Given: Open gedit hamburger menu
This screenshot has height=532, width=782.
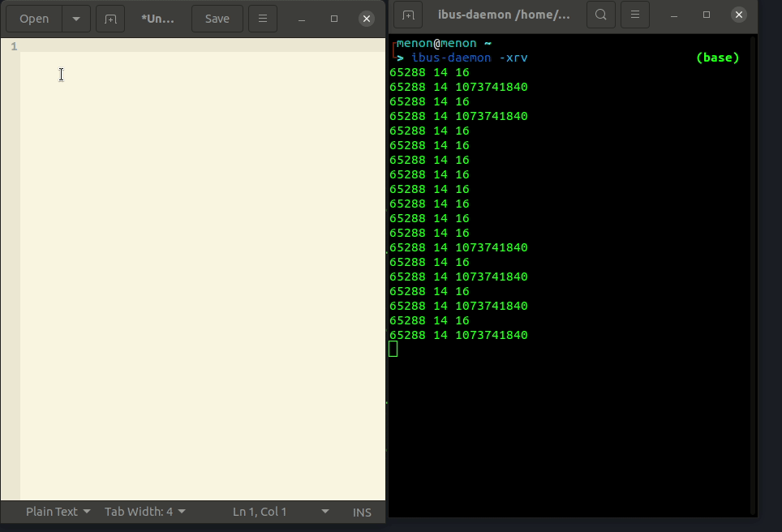Looking at the screenshot, I should point(263,19).
